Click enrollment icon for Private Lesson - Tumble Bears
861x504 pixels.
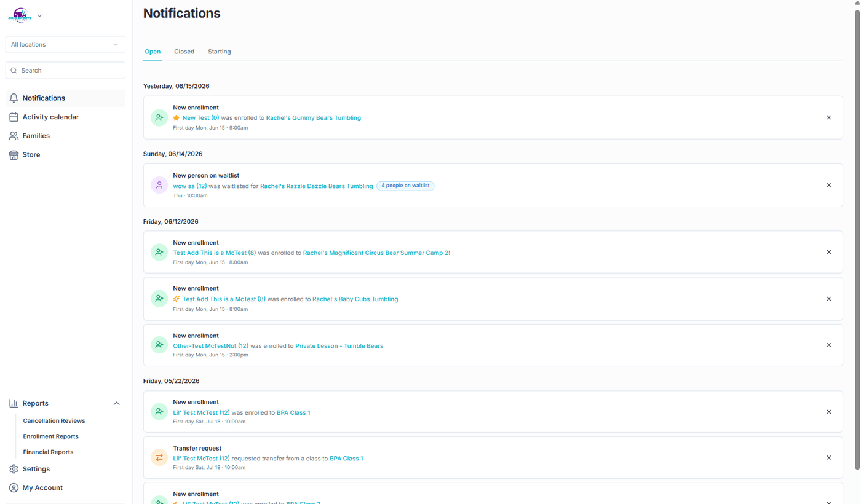[159, 345]
